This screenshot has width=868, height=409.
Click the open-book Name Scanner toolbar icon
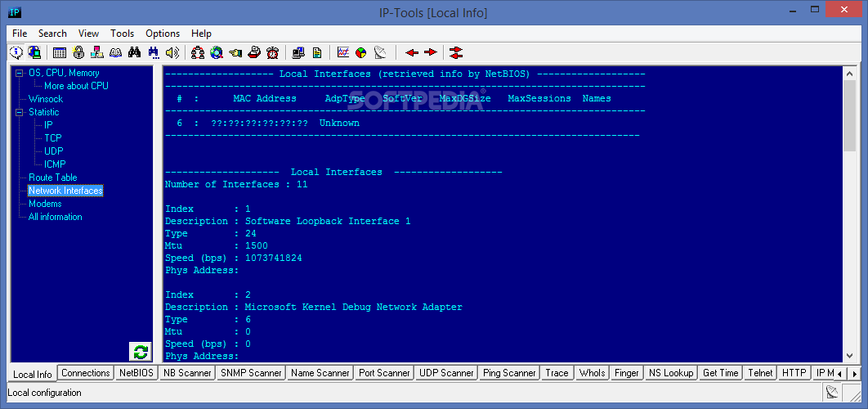(x=116, y=52)
